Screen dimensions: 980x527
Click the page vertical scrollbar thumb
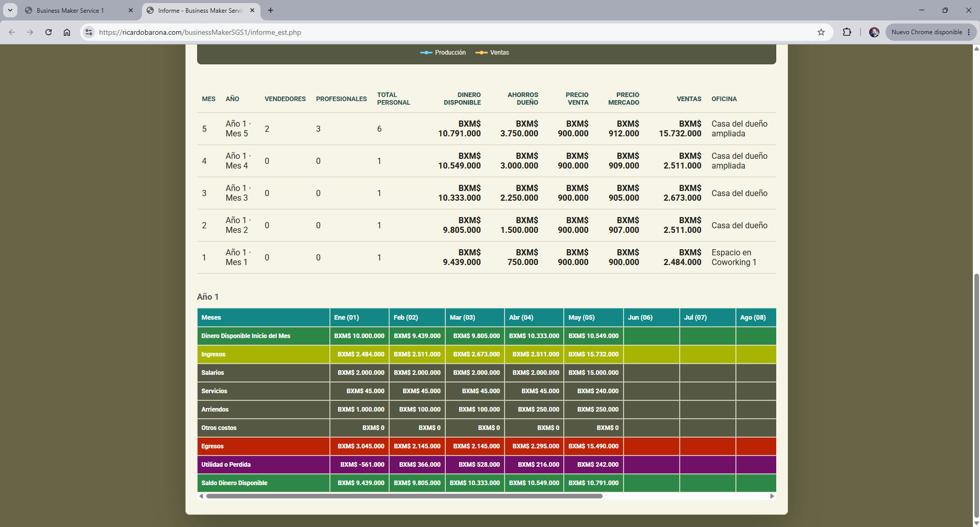pyautogui.click(x=976, y=396)
